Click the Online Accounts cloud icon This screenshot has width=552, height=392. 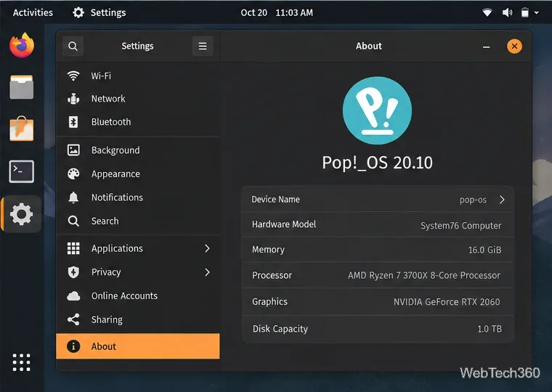pyautogui.click(x=73, y=296)
